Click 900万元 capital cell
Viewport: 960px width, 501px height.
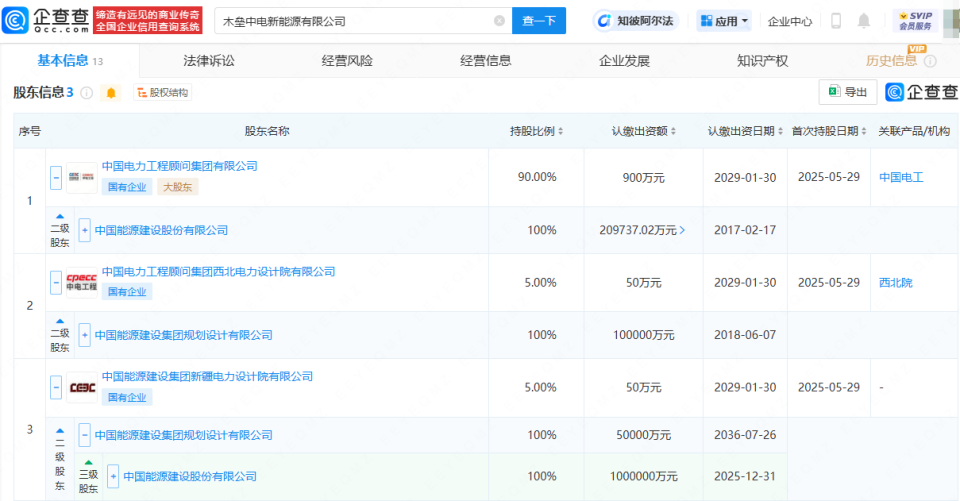(643, 178)
